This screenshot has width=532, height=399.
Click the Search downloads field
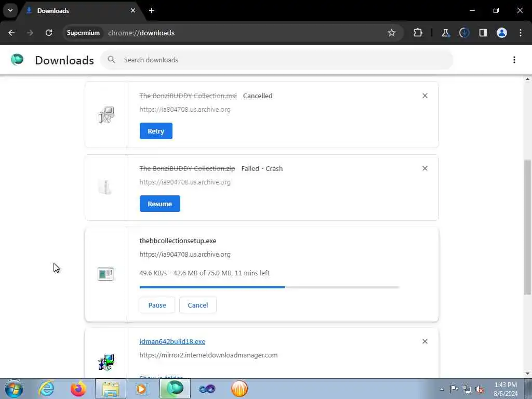click(x=277, y=60)
